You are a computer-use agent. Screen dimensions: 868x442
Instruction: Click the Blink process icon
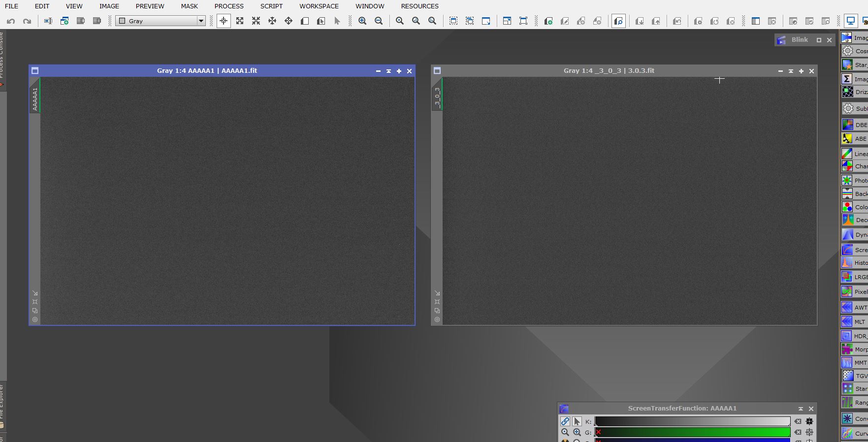[x=781, y=40]
